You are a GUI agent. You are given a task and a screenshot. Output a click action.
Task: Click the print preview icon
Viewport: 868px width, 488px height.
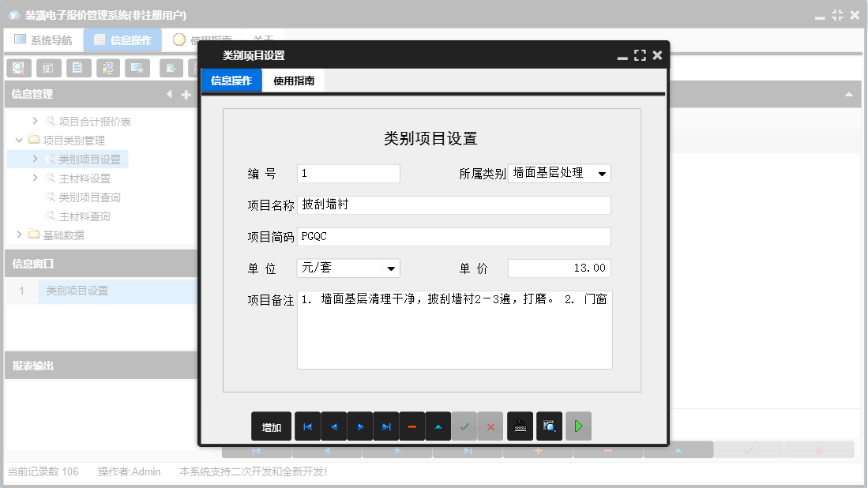tap(548, 426)
